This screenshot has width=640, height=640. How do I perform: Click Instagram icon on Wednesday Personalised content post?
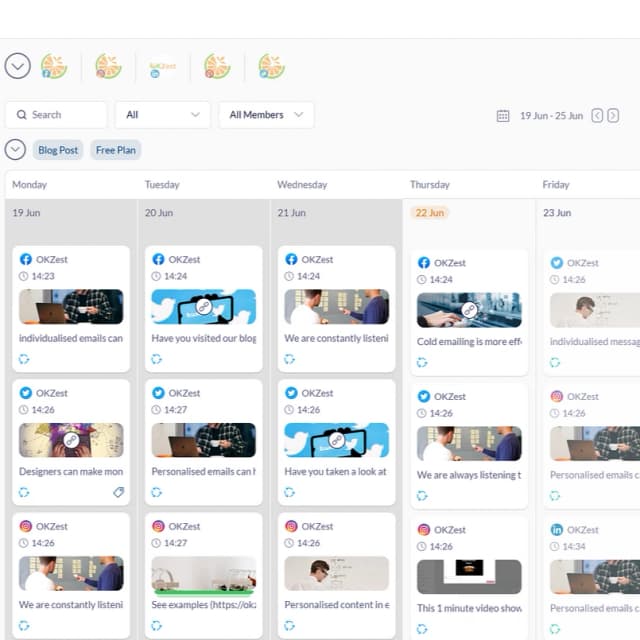(x=291, y=526)
